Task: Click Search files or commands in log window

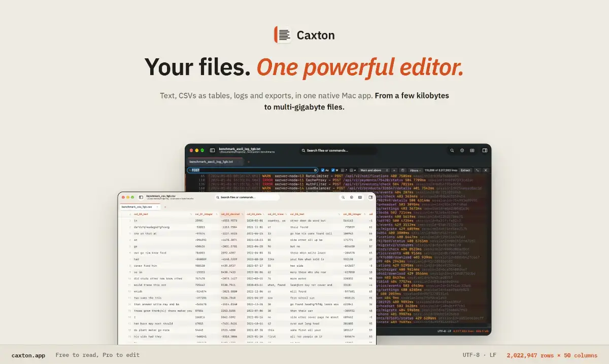Action: tap(339, 151)
